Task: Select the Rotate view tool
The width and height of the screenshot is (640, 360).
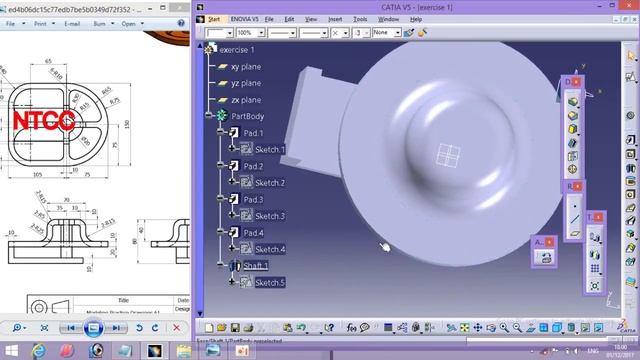Action: point(491,328)
